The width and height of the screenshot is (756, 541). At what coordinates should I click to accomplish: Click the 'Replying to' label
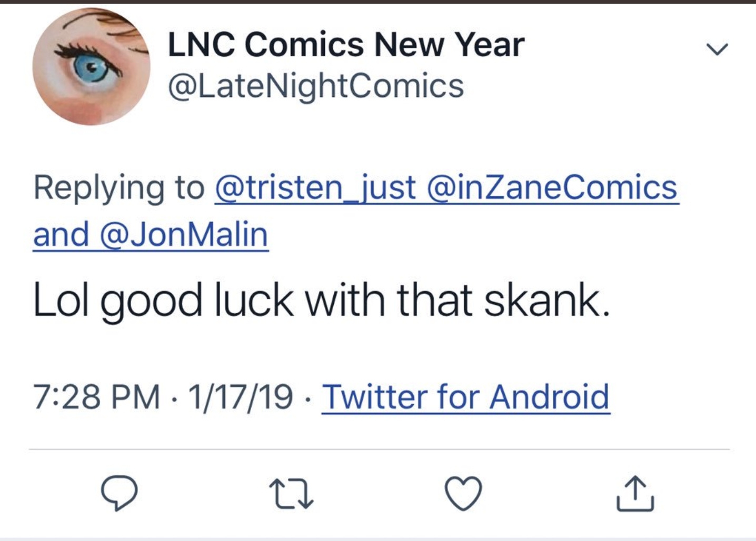pos(119,189)
